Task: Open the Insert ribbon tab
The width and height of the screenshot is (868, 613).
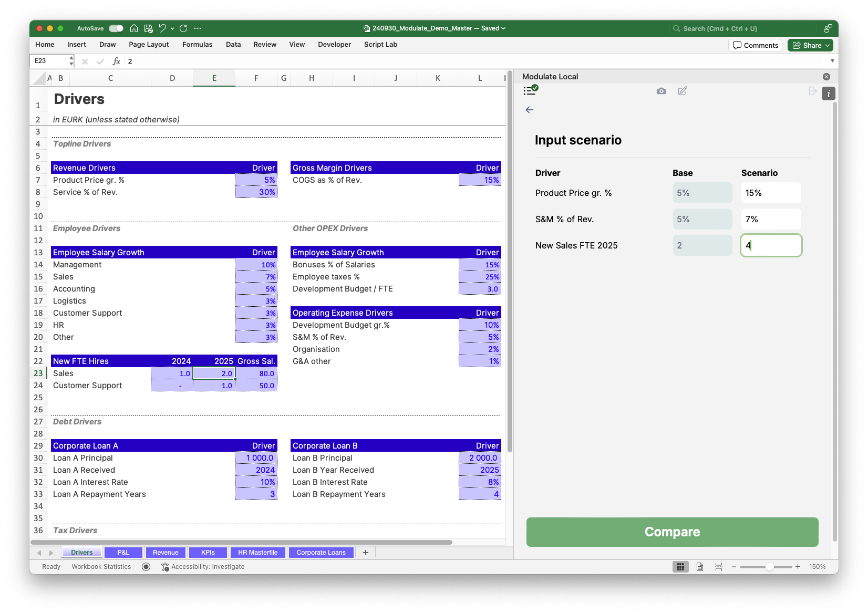Action: (77, 45)
